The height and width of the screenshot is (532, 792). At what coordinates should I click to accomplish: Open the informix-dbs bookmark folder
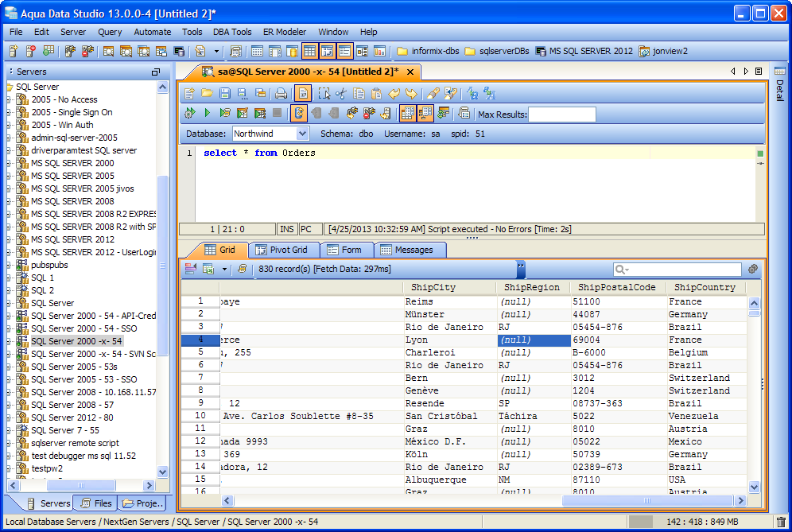click(429, 51)
